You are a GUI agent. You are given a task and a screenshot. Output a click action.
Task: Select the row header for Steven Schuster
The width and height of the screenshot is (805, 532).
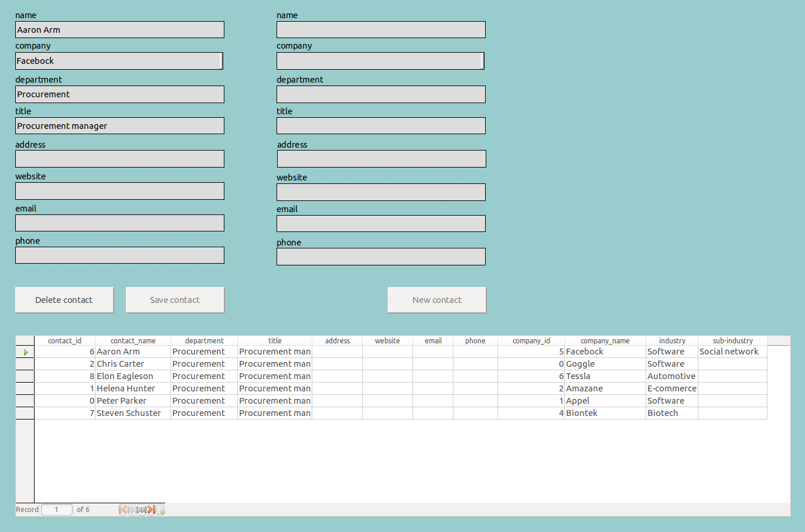pos(25,413)
